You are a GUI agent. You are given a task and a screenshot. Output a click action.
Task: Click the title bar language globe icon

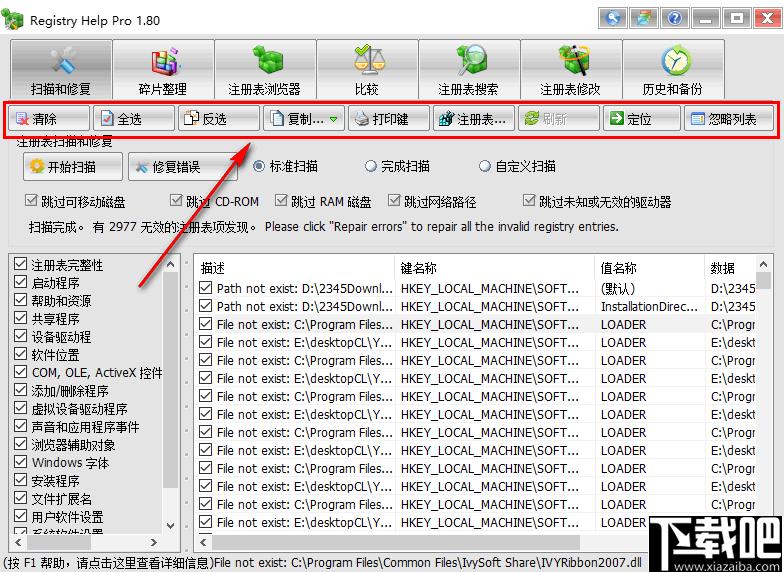point(612,18)
